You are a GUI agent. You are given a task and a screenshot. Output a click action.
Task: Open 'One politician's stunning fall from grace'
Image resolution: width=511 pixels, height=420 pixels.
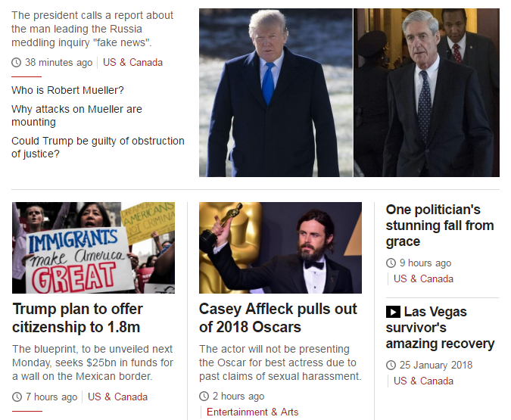pyautogui.click(x=440, y=226)
